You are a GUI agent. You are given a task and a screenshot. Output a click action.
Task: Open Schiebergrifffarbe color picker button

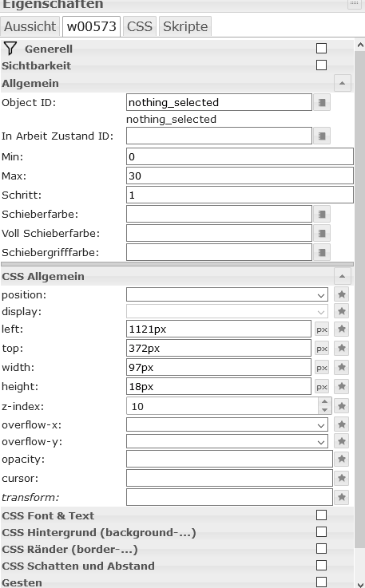[x=322, y=252]
